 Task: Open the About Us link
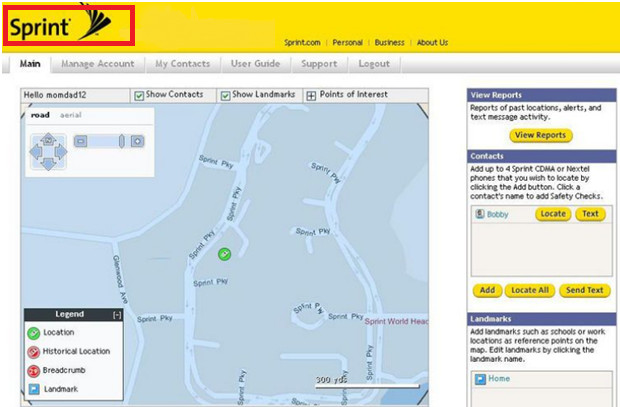click(x=432, y=42)
